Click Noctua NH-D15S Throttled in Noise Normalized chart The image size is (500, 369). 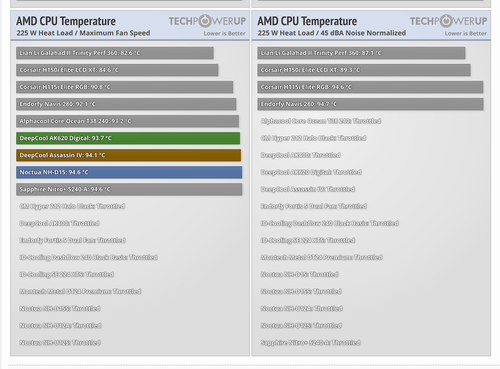tap(301, 291)
